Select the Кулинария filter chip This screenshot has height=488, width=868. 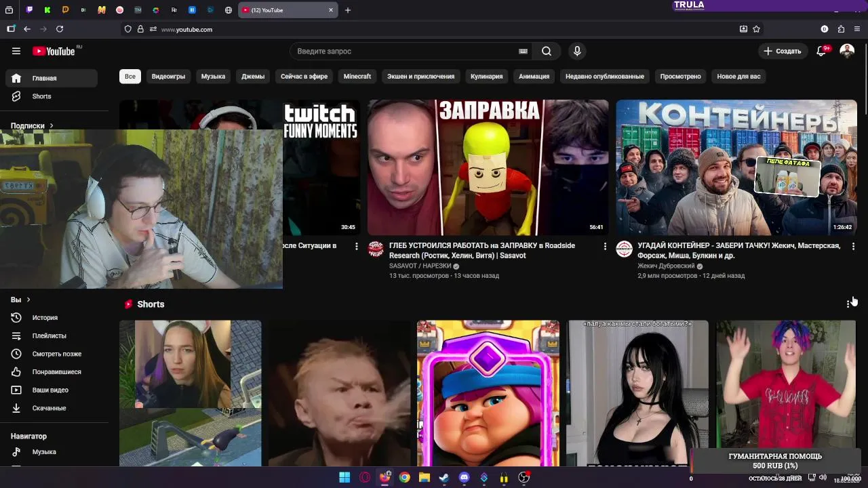pos(487,76)
